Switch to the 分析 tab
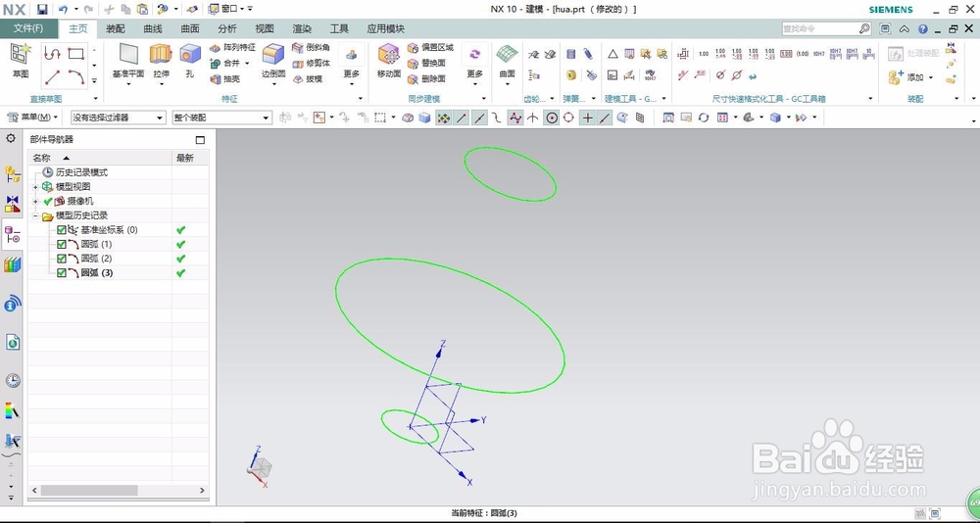Image resolution: width=980 pixels, height=523 pixels. coord(227,28)
